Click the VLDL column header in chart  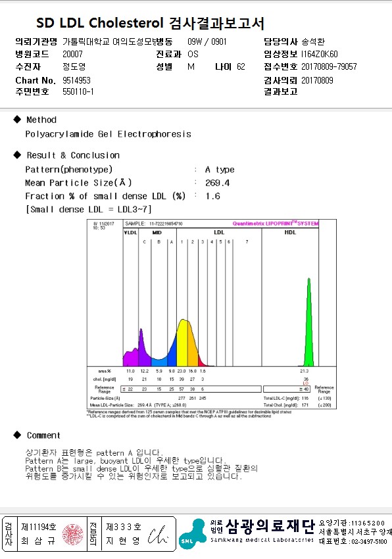(x=130, y=232)
